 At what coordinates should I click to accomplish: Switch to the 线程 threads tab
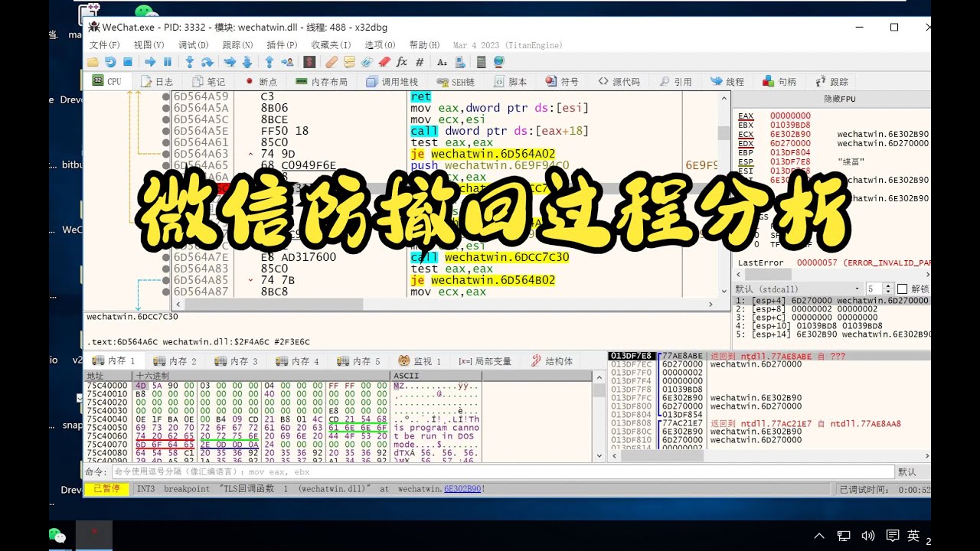click(x=727, y=81)
